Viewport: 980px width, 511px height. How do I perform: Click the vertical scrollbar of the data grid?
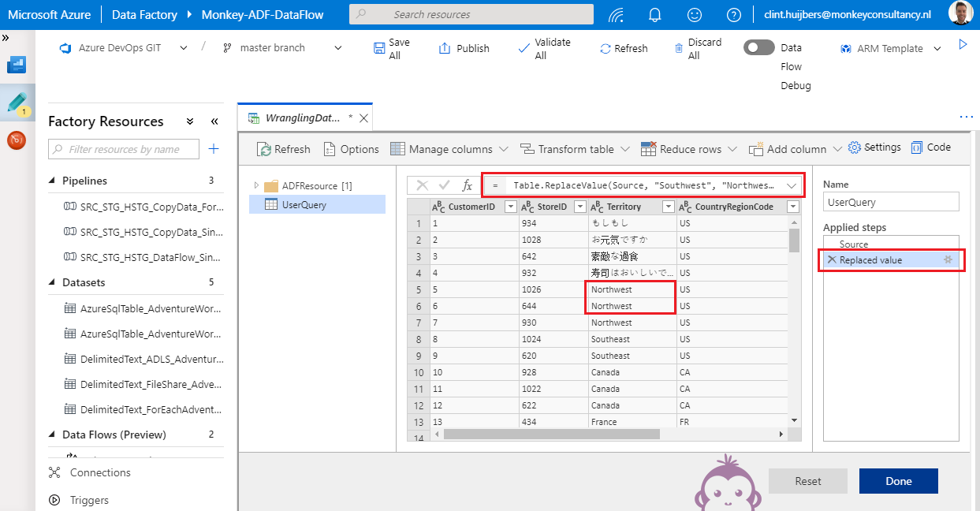(794, 240)
